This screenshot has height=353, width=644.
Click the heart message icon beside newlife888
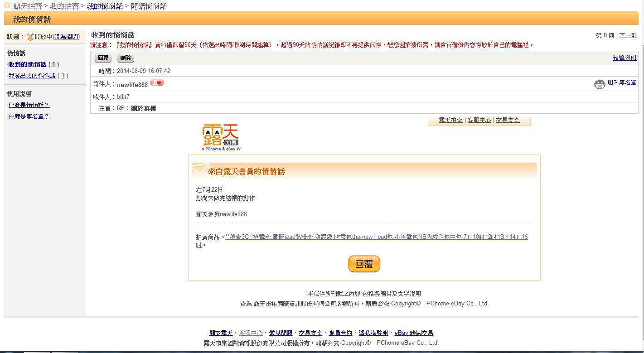157,82
